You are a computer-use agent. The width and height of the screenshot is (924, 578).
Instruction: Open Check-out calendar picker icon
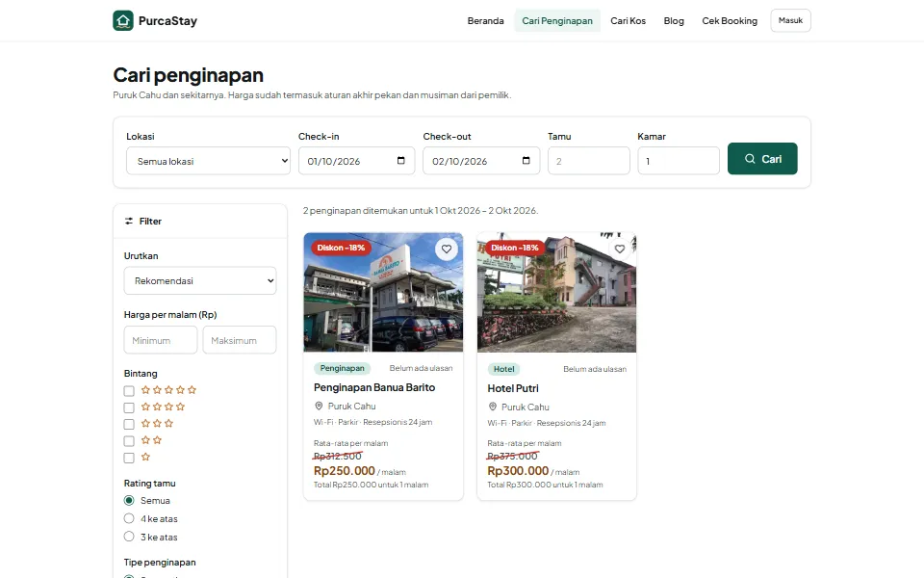tap(526, 161)
